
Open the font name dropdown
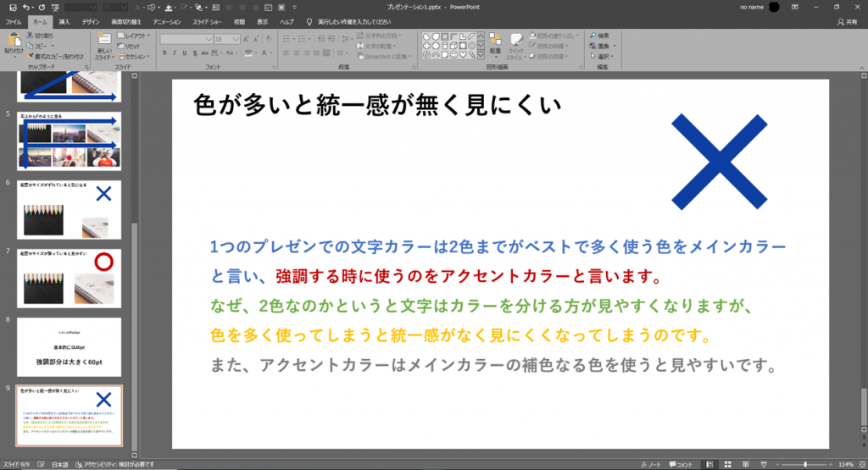(x=209, y=39)
